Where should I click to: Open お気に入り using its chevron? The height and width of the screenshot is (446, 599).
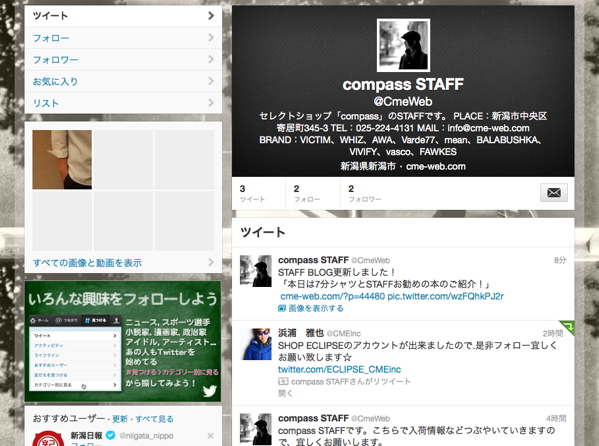click(x=211, y=81)
